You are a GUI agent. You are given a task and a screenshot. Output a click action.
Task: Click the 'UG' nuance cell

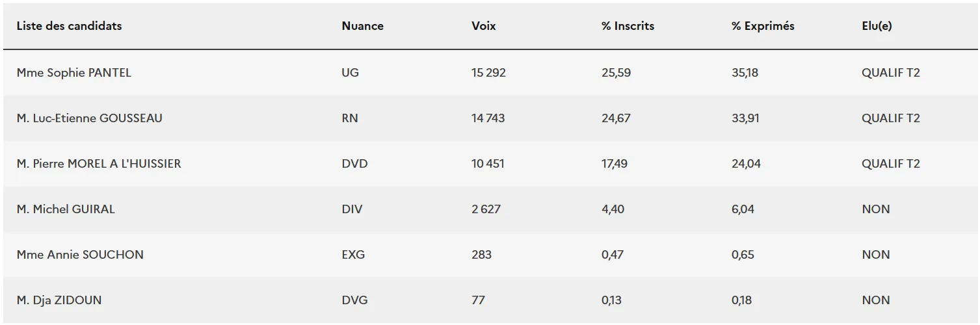coord(350,73)
